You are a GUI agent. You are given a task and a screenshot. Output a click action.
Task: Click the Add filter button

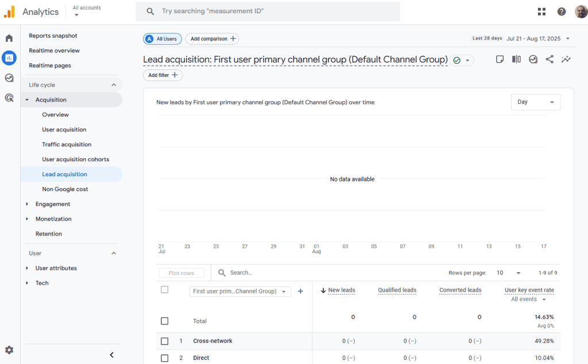click(x=163, y=75)
